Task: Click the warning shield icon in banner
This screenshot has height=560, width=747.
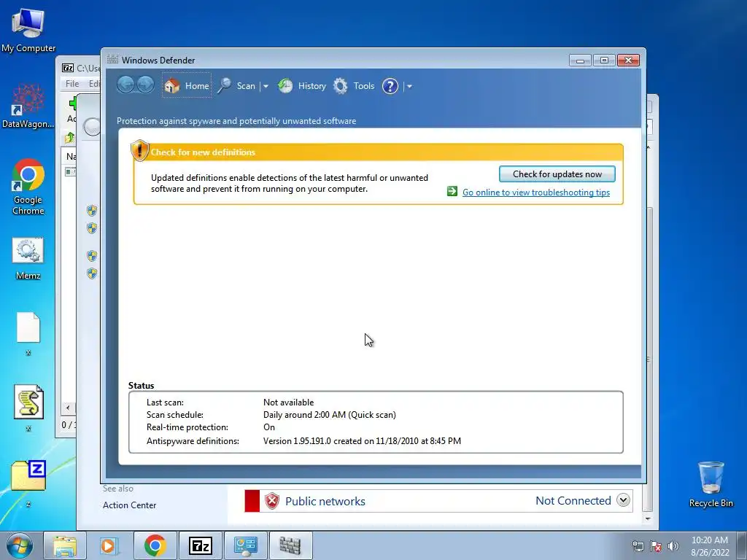Action: [x=139, y=150]
